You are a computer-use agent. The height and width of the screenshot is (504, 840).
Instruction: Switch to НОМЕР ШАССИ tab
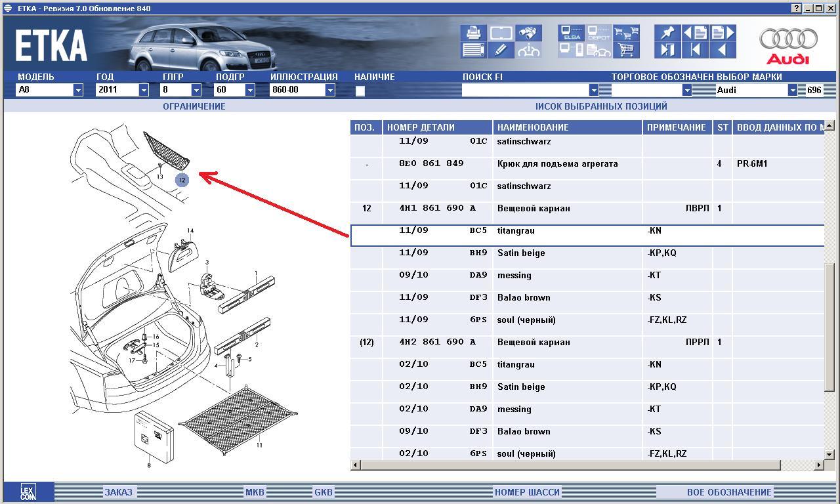[527, 492]
